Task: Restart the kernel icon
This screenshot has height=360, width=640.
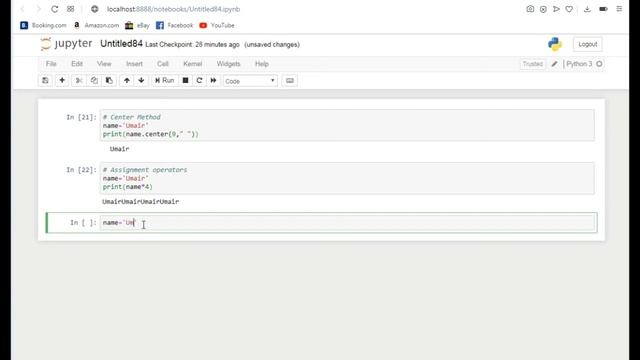Action: coord(199,80)
